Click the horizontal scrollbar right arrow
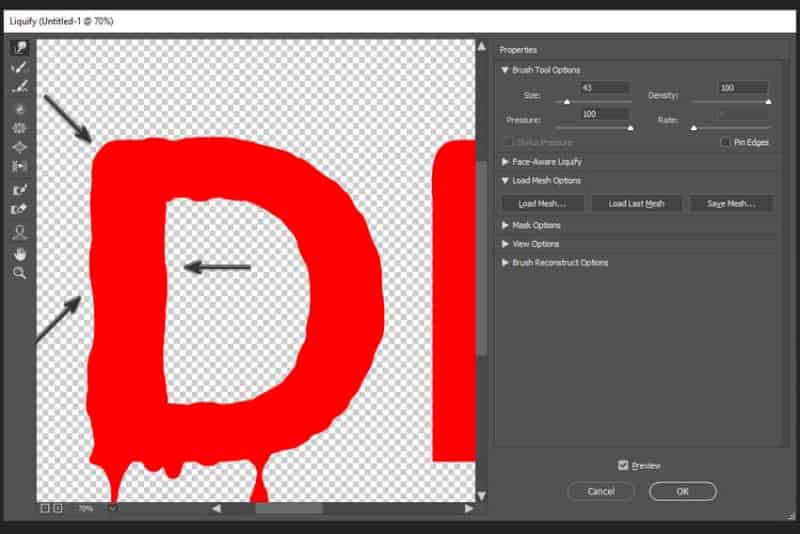Image resolution: width=800 pixels, height=534 pixels. click(x=469, y=508)
